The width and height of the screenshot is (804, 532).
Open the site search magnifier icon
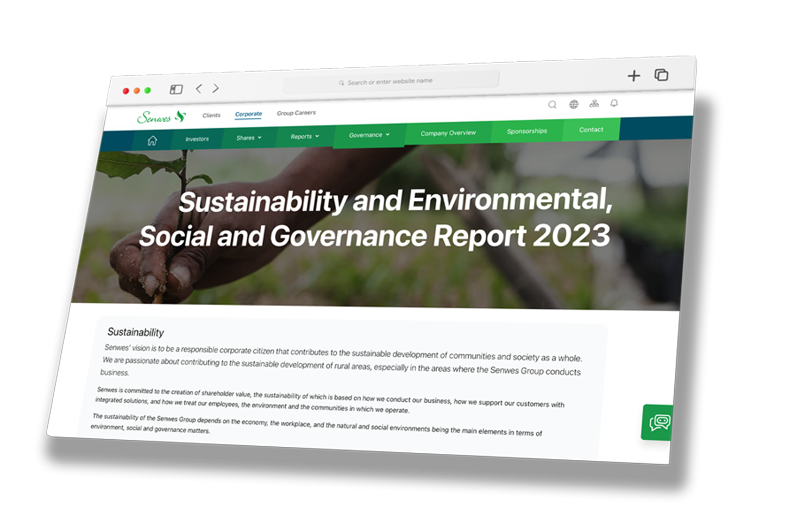(x=552, y=105)
